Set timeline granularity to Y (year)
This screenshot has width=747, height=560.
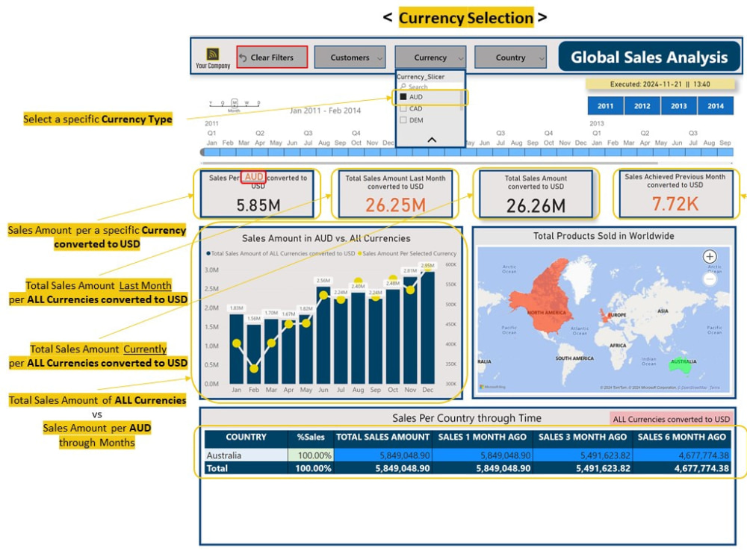click(x=211, y=103)
